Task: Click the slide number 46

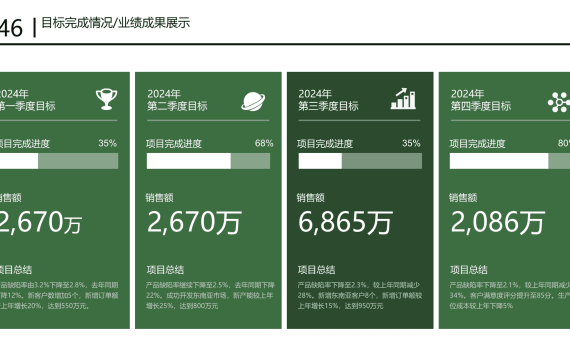Action: coord(11,28)
